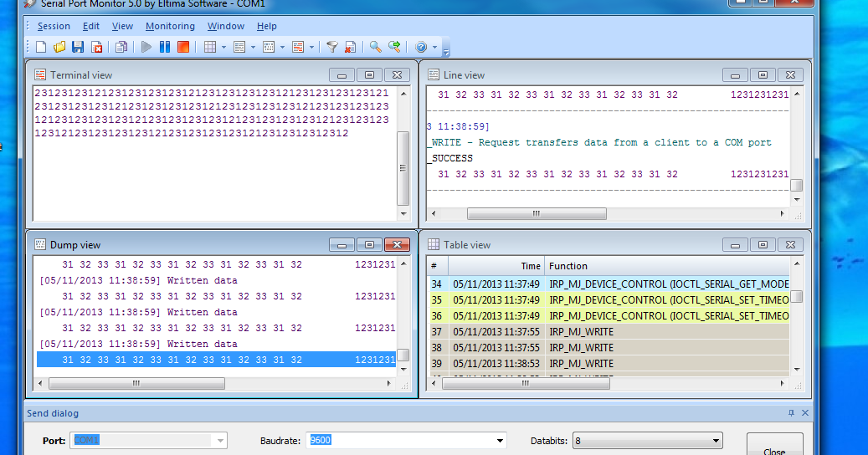The height and width of the screenshot is (455, 868).
Task: Open the Monitoring menu
Action: [170, 26]
